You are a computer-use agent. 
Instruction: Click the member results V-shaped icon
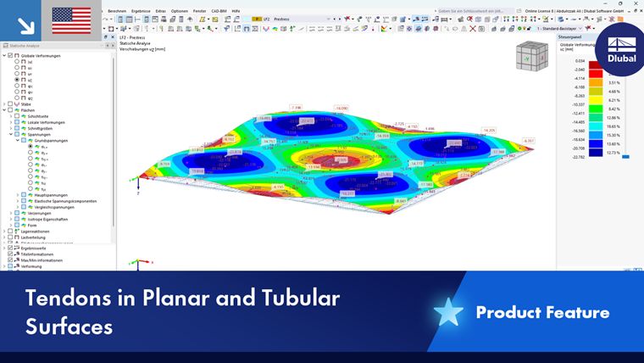click(266, 29)
